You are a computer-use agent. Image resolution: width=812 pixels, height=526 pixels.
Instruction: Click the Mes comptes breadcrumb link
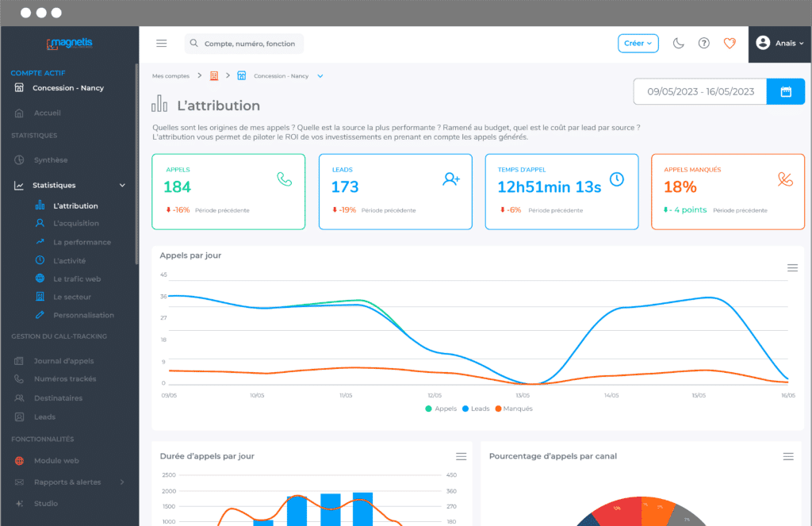point(171,76)
